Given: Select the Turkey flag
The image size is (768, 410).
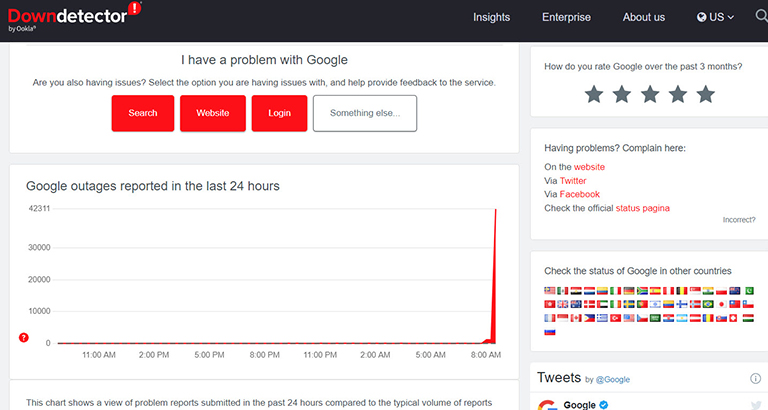Looking at the screenshot, I should click(616, 318).
